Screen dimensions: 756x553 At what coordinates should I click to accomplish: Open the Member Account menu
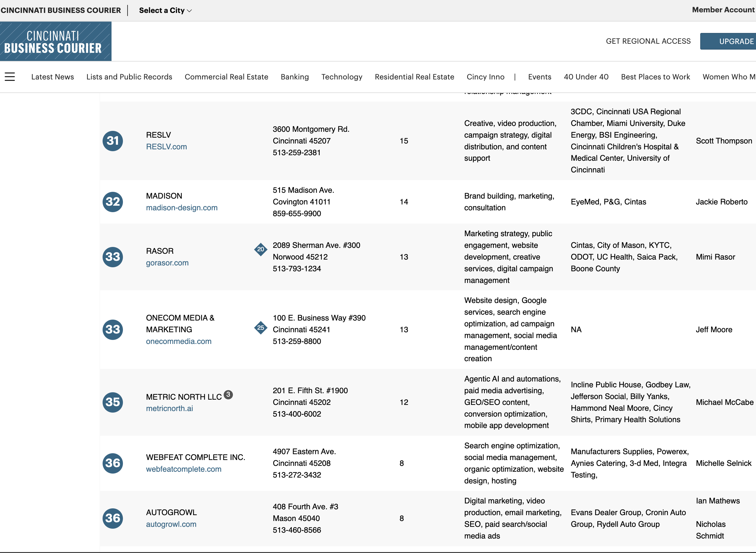(723, 10)
